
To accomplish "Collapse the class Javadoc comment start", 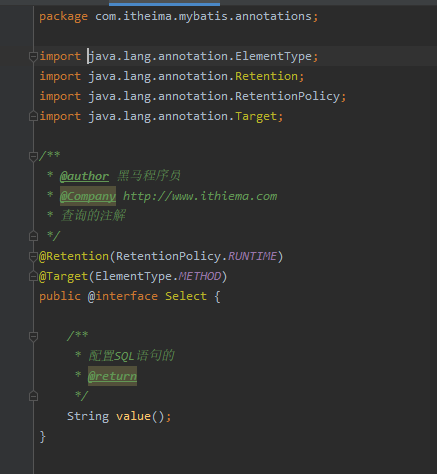I will 33,156.
